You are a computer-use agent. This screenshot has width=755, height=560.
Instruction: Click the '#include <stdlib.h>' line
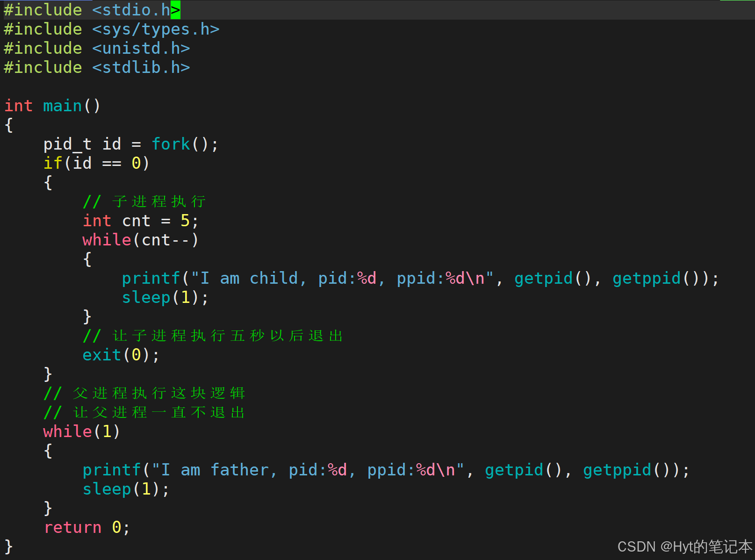click(x=97, y=67)
